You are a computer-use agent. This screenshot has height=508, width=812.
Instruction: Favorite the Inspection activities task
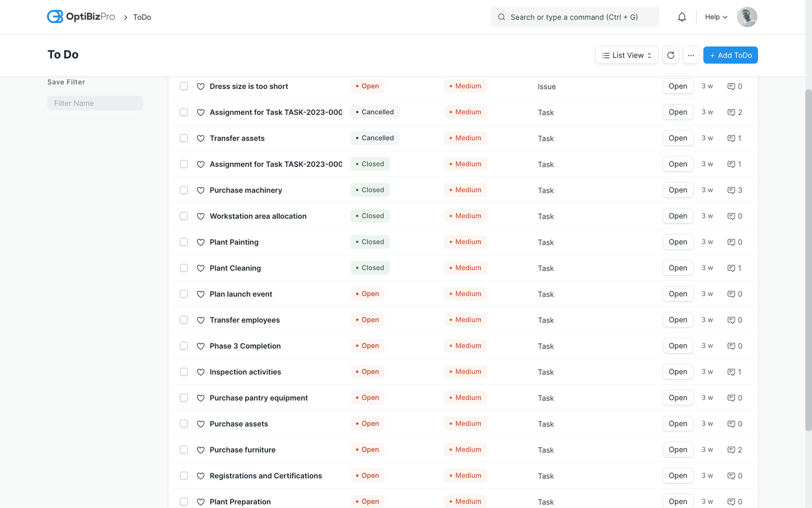pos(201,372)
